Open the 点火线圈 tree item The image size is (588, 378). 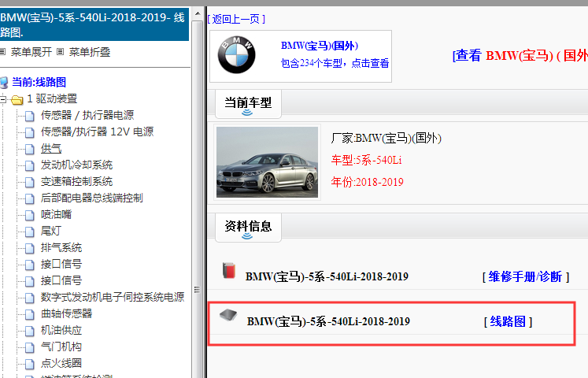tap(61, 363)
